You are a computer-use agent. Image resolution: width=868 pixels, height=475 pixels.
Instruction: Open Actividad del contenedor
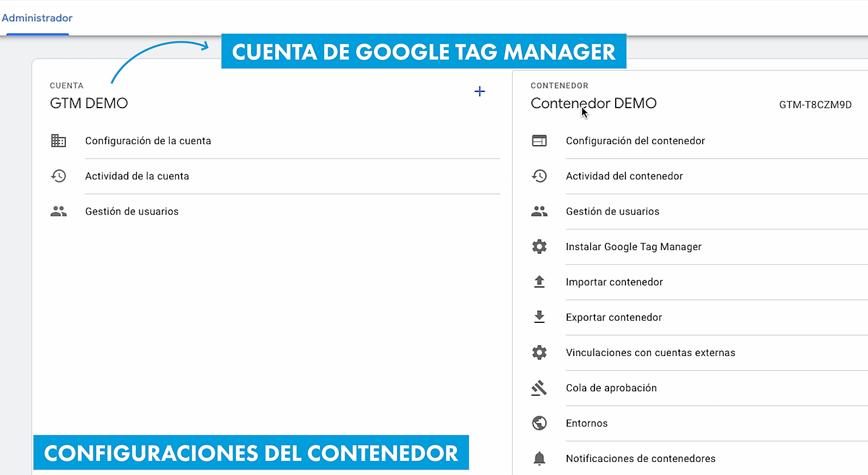click(624, 176)
